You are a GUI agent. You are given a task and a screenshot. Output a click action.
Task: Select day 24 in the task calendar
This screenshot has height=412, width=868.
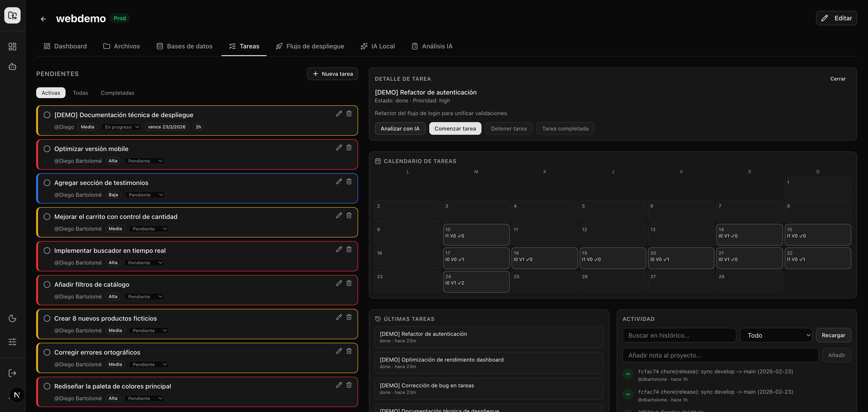(476, 282)
